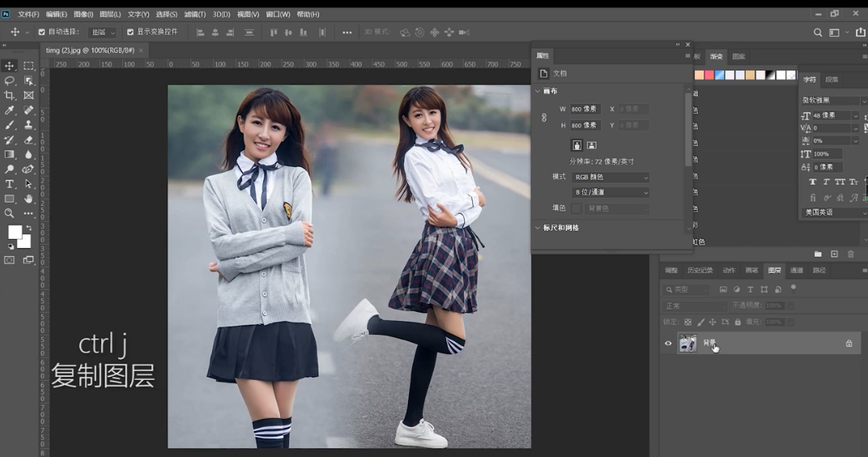Switch to the 段落 tab
This screenshot has width=868, height=457.
[832, 79]
